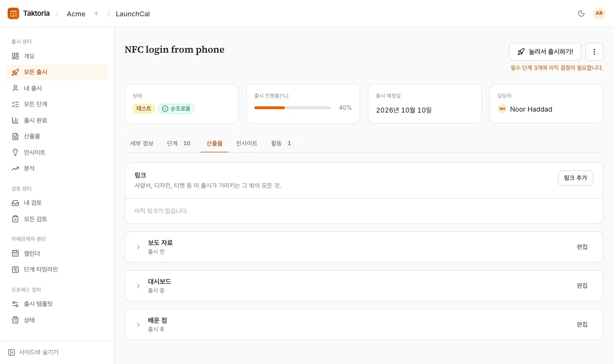Switch to the 단계 tab
613x364 pixels.
click(179, 143)
